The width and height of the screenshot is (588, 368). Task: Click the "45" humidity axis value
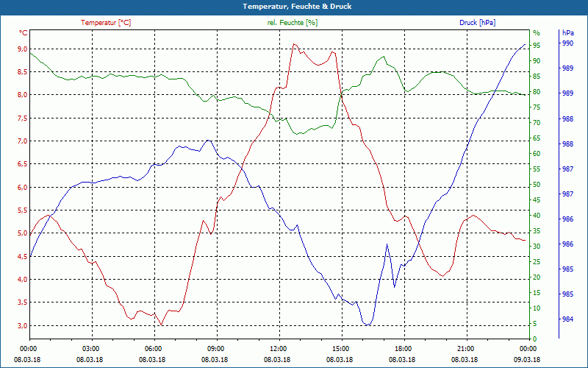pyautogui.click(x=537, y=200)
